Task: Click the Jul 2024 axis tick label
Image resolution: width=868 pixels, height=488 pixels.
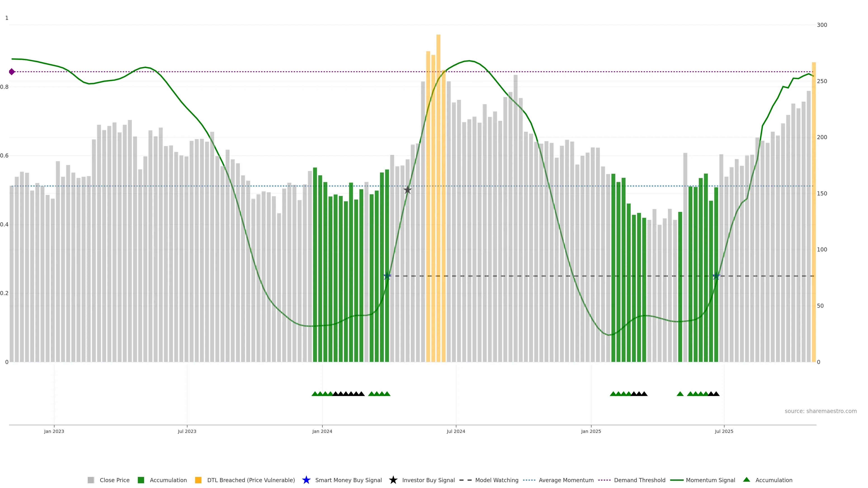Action: [455, 431]
